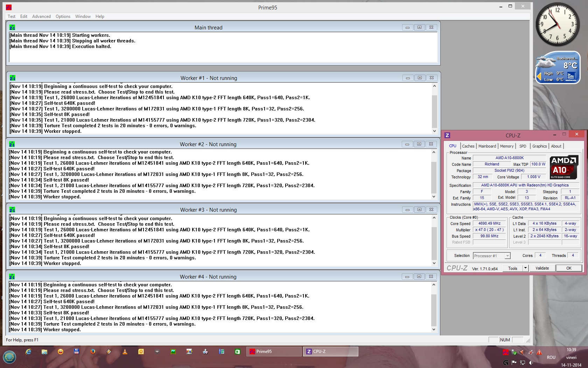Click the Worker #4 window icon
Viewport: 588px width, 368px height.
(x=12, y=277)
